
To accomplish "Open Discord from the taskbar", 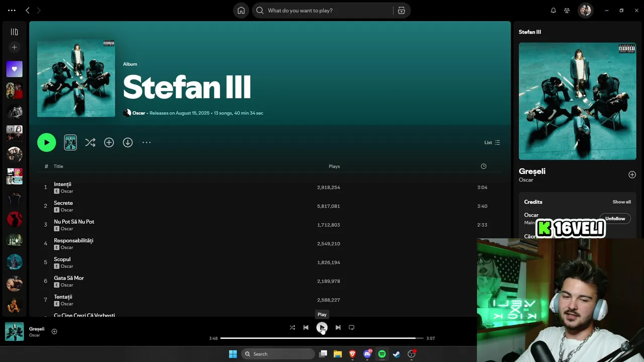I will [367, 354].
